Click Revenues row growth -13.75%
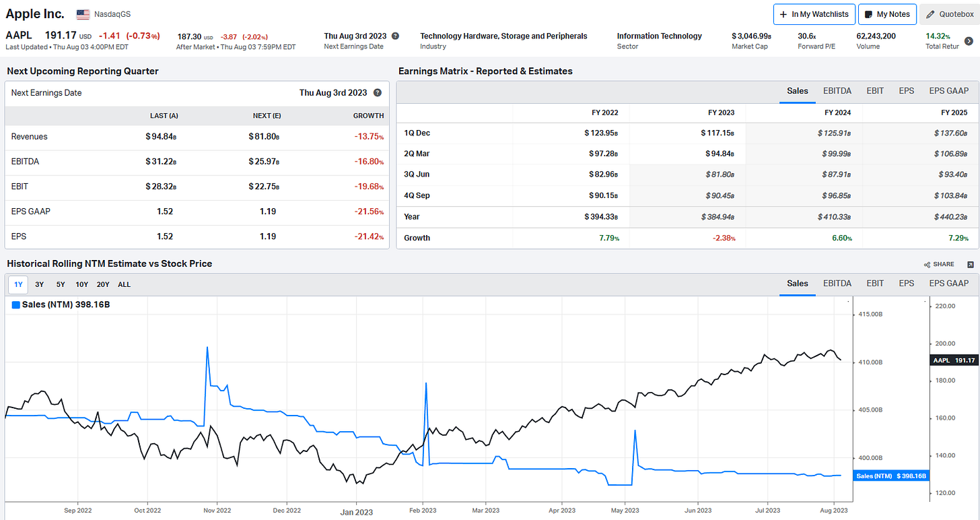980x520 pixels. (x=367, y=137)
